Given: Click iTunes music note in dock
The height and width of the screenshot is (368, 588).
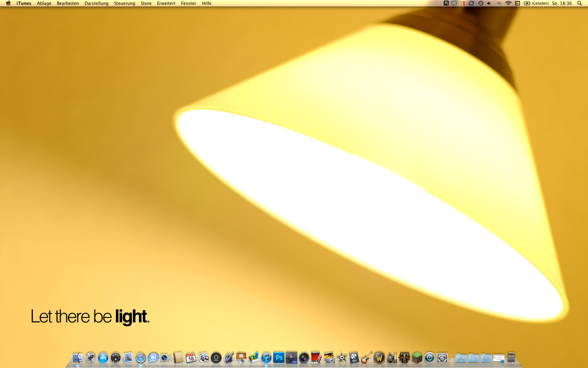Looking at the screenshot, I should pos(266,358).
